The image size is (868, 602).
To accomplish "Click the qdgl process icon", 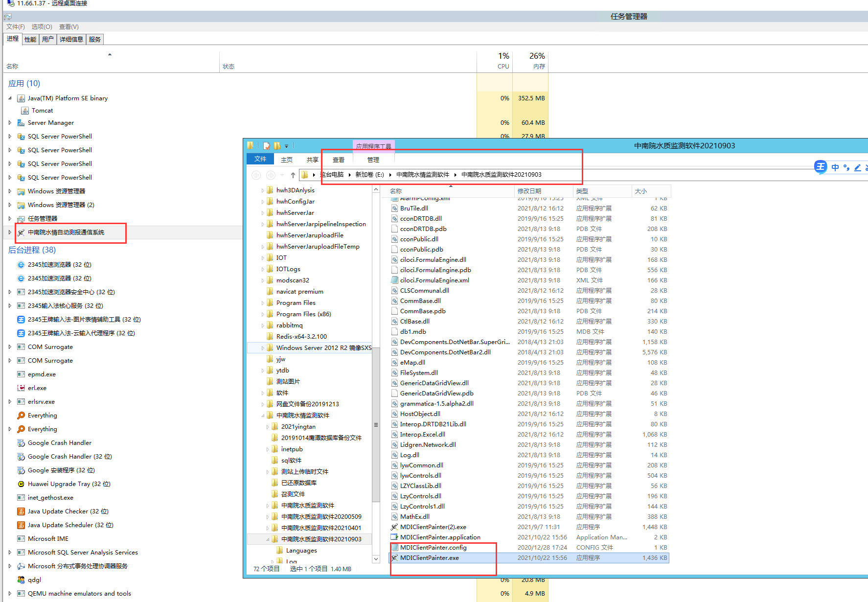I will [21, 580].
